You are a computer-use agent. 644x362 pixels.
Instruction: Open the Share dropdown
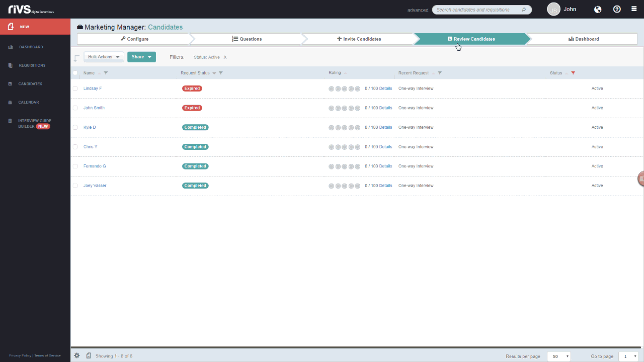pos(141,57)
